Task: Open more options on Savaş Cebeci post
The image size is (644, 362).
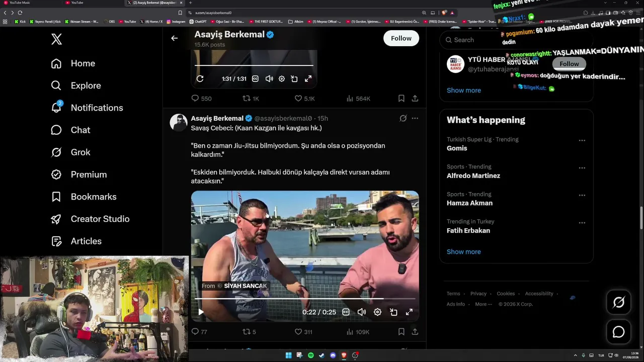Action: pyautogui.click(x=415, y=118)
